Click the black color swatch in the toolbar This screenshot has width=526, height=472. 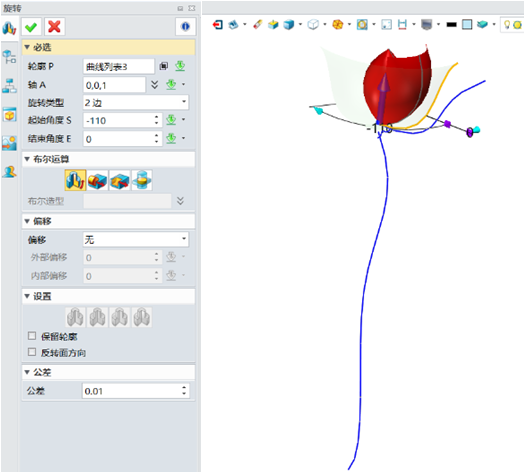(x=452, y=24)
